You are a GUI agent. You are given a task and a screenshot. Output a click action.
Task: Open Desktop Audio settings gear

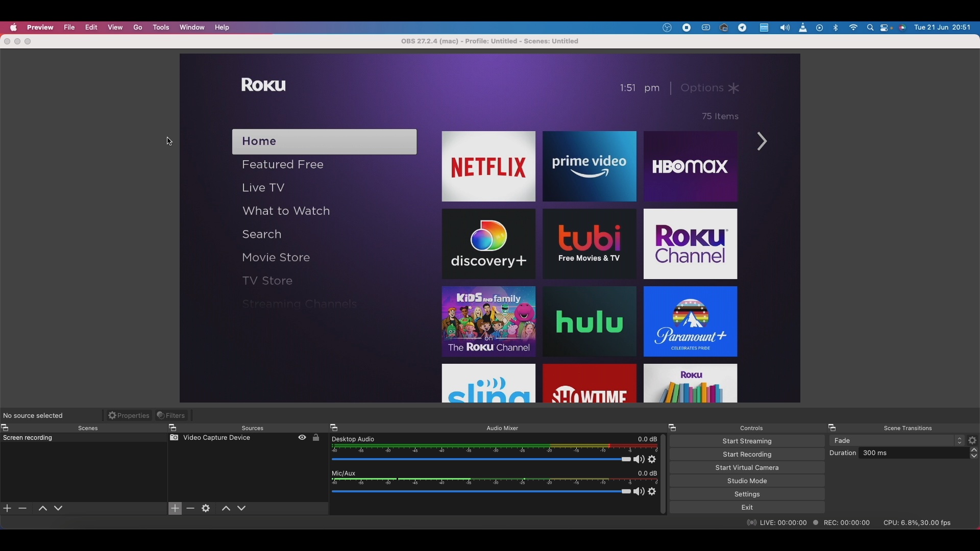click(x=653, y=460)
